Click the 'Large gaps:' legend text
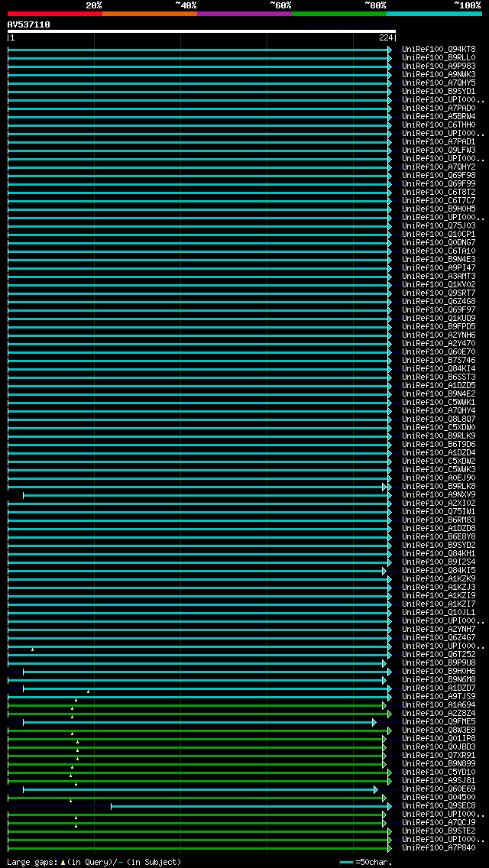This screenshot has height=868, width=489. pos(32,862)
